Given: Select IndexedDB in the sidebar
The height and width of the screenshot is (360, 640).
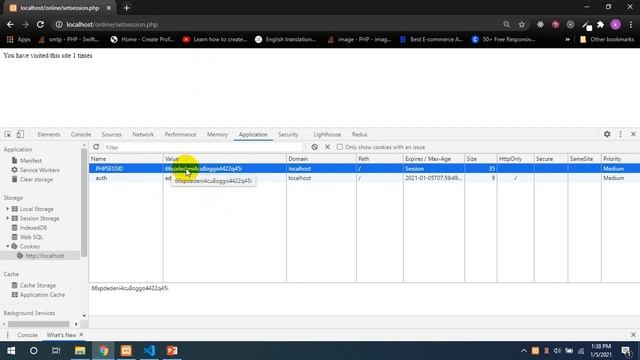Looking at the screenshot, I should [33, 228].
